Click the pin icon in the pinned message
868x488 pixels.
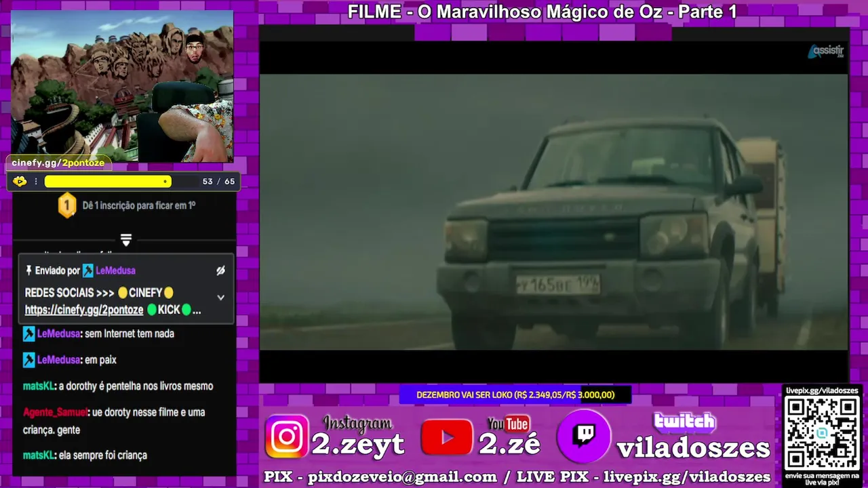[x=28, y=270]
